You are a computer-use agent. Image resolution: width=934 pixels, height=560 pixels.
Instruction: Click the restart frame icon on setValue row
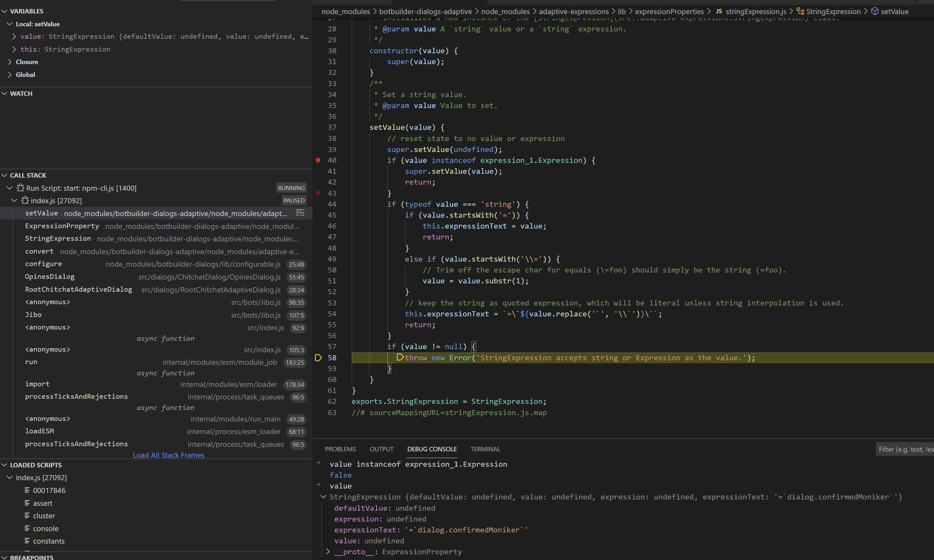click(300, 213)
